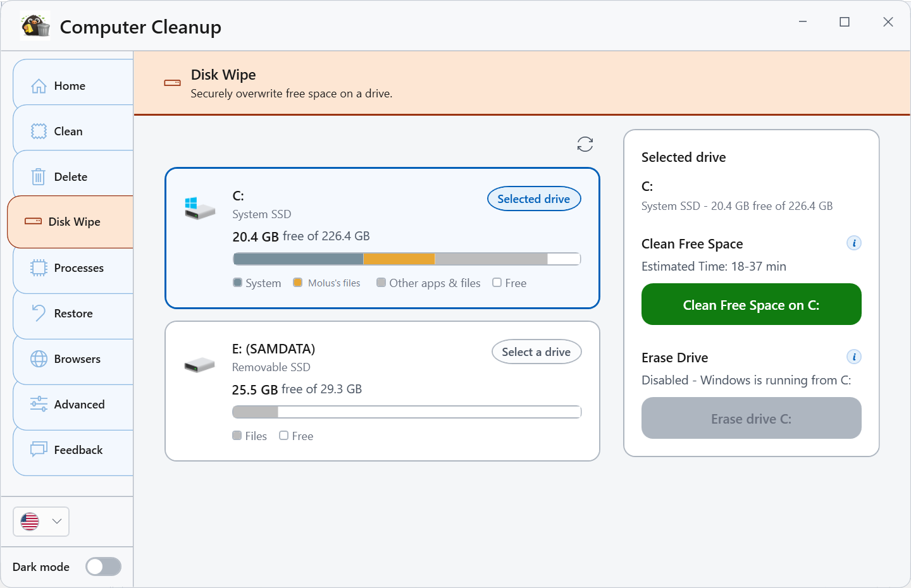Image resolution: width=911 pixels, height=588 pixels.
Task: Click the Browsers globe icon
Action: point(39,359)
